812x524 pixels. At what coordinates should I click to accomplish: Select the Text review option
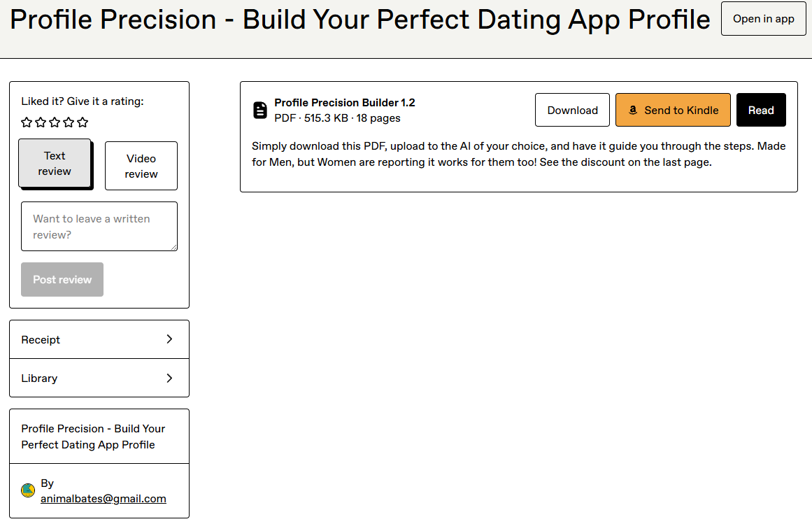pyautogui.click(x=55, y=163)
